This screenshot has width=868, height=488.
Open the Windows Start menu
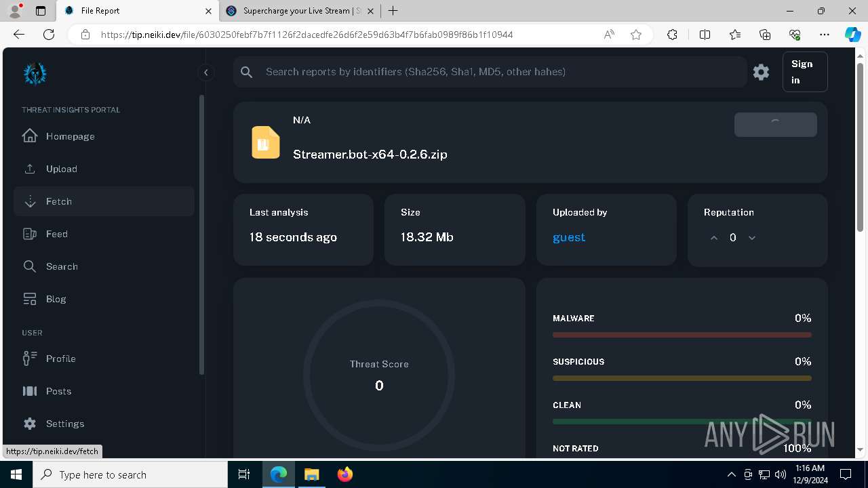point(16,474)
